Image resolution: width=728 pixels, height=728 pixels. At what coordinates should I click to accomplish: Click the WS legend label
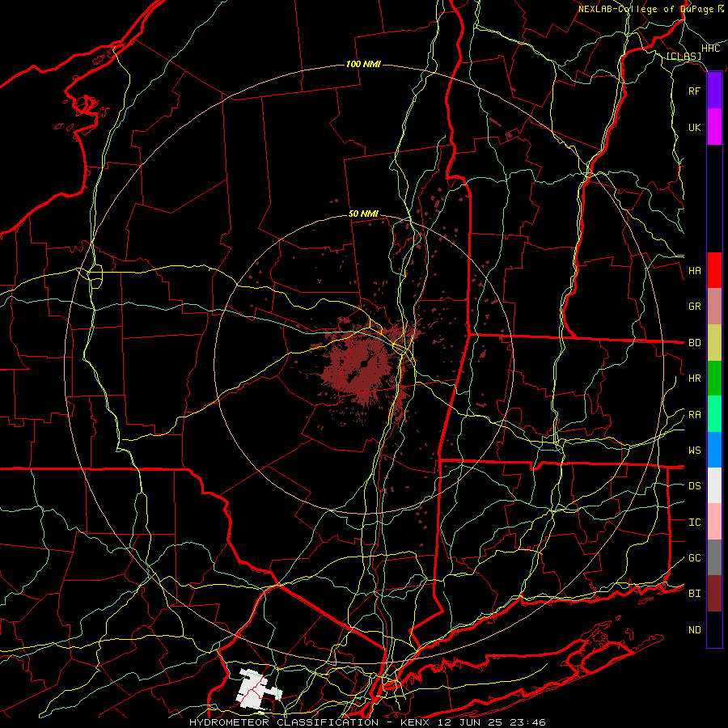[x=694, y=451]
